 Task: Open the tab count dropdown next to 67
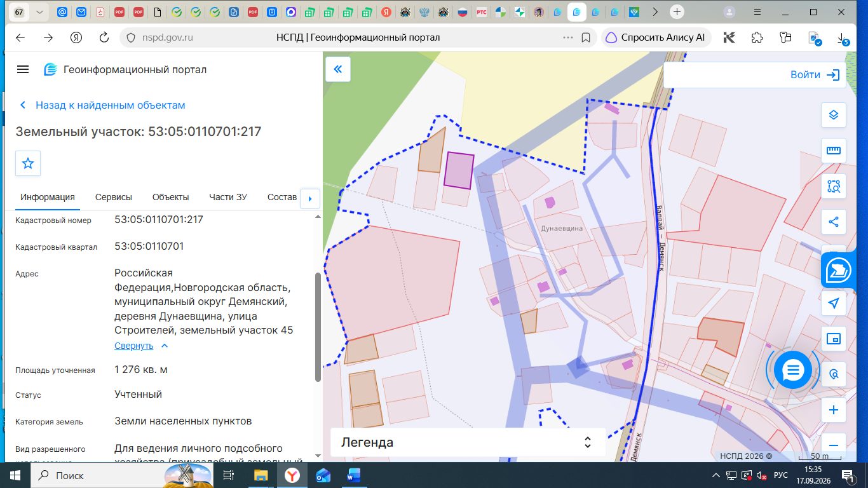click(x=40, y=12)
